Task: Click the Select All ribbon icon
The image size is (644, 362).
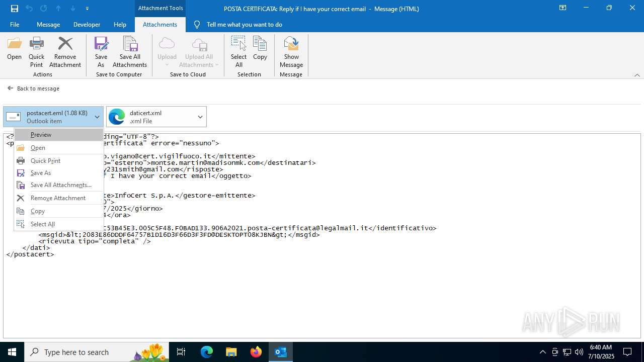Action: coord(238,52)
